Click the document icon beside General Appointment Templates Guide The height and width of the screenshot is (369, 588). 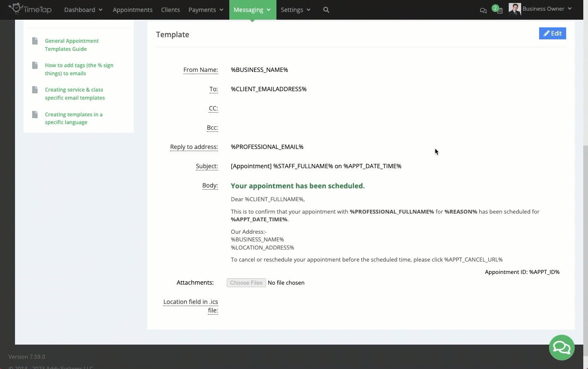pos(35,41)
